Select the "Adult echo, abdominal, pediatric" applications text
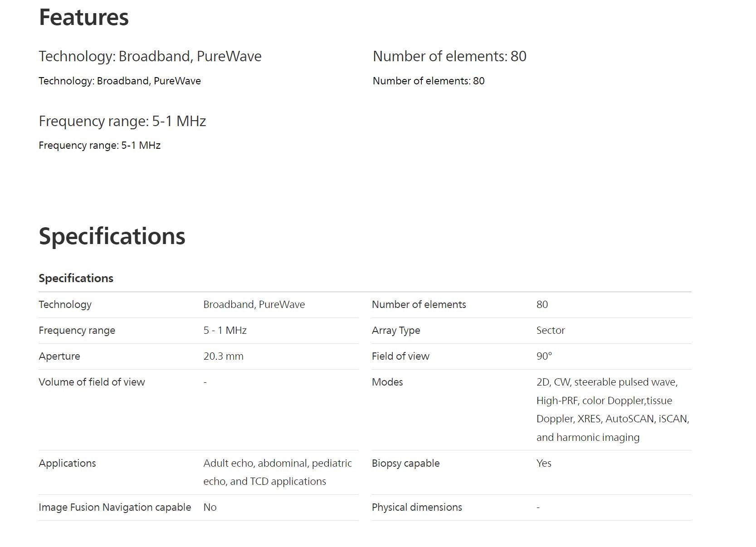Image resolution: width=756 pixels, height=547 pixels. [x=278, y=463]
